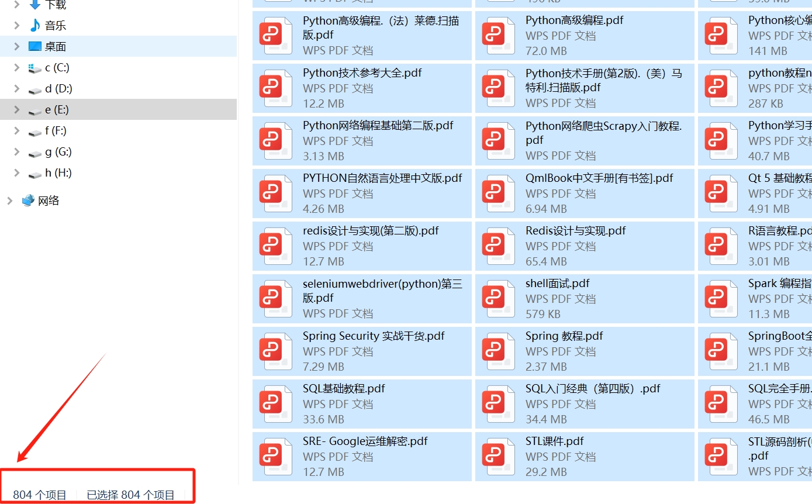The width and height of the screenshot is (812, 504).
Task: Expand the 网络 node in navigation tree
Action: click(x=10, y=201)
